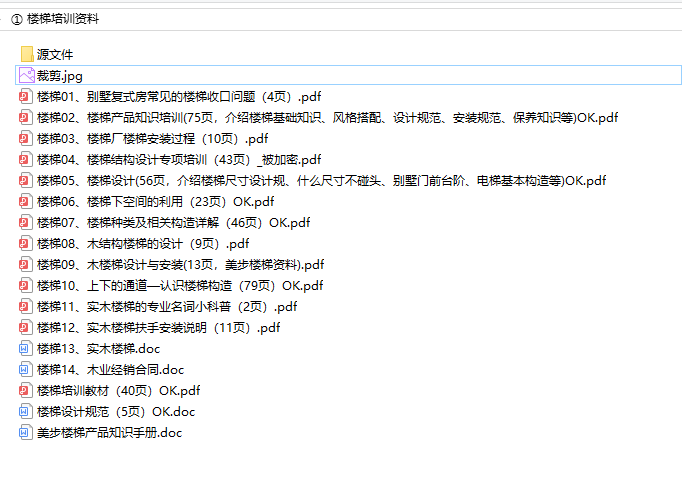Click the PDF icon of 楼梯07 file

[x=26, y=222]
